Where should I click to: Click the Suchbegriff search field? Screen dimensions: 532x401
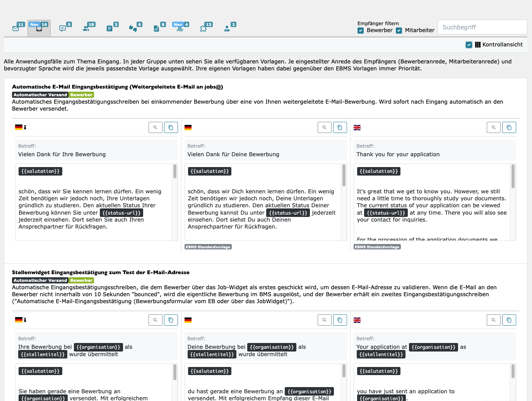[482, 27]
